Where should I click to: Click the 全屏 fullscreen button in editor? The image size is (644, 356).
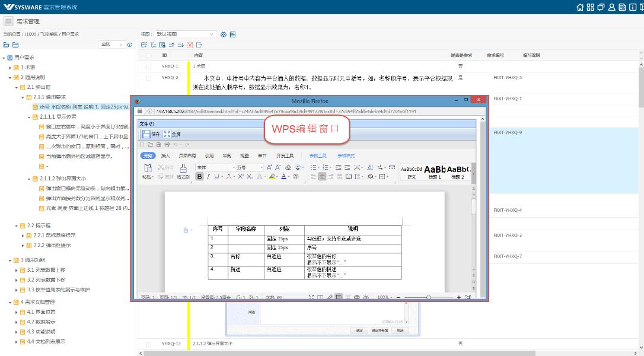pyautogui.click(x=167, y=134)
